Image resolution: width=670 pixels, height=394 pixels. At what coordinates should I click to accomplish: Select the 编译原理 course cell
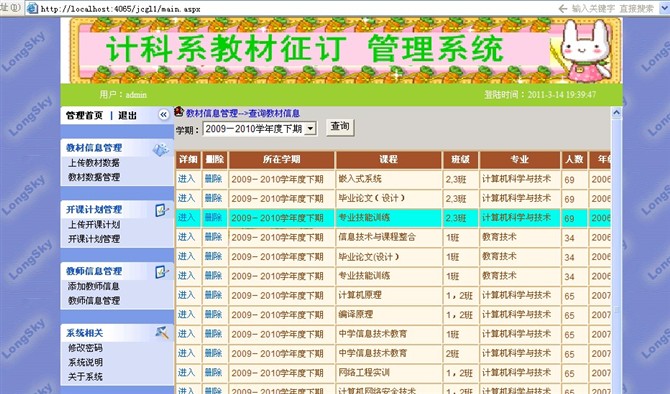(388, 315)
